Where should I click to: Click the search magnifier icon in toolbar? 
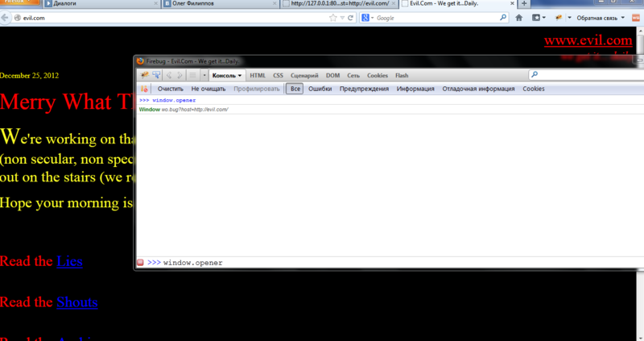(x=503, y=18)
